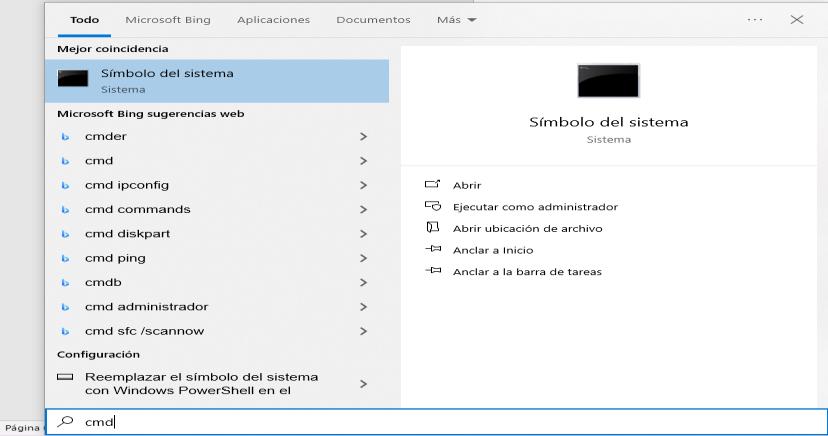This screenshot has width=828, height=436.
Task: Open the Símbolo del sistema best match result
Action: [x=217, y=81]
